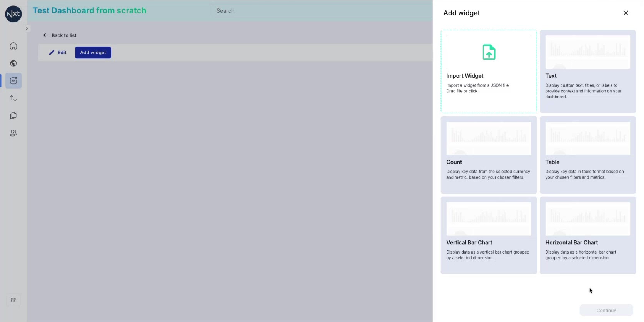Open the PP user profile avatar
The height and width of the screenshot is (322, 644).
tap(13, 300)
